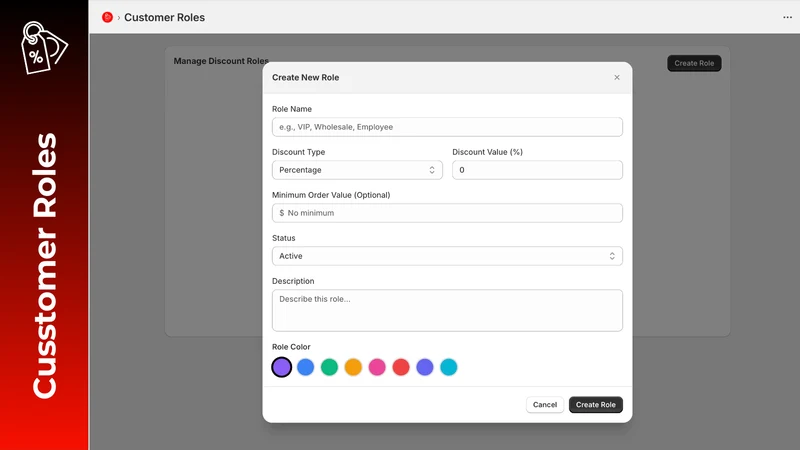This screenshot has height=450, width=800.
Task: Select the green role color
Action: [330, 367]
